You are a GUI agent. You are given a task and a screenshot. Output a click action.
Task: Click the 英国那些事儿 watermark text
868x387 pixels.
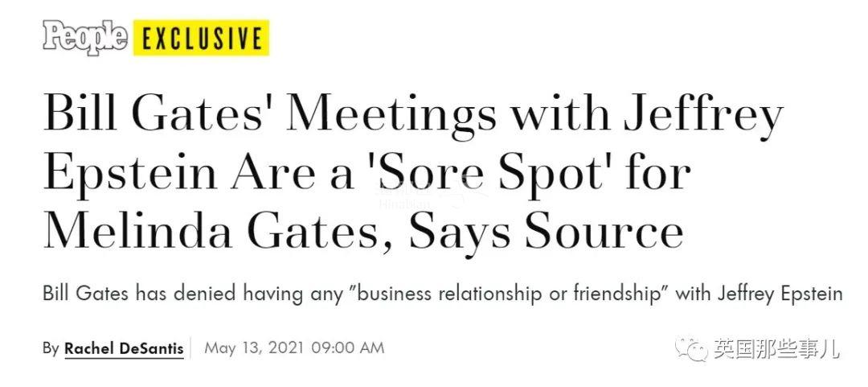coord(776,350)
